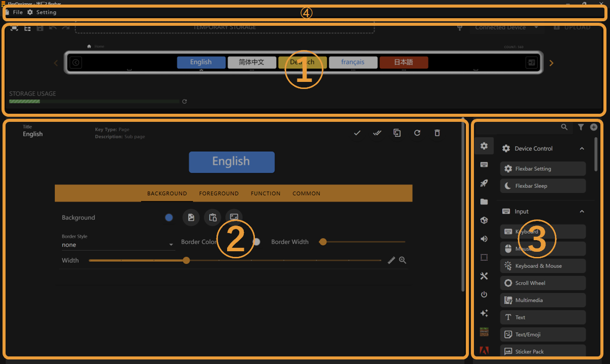Image resolution: width=610 pixels, height=364 pixels.
Task: Click the Border Color swatch
Action: point(256,242)
